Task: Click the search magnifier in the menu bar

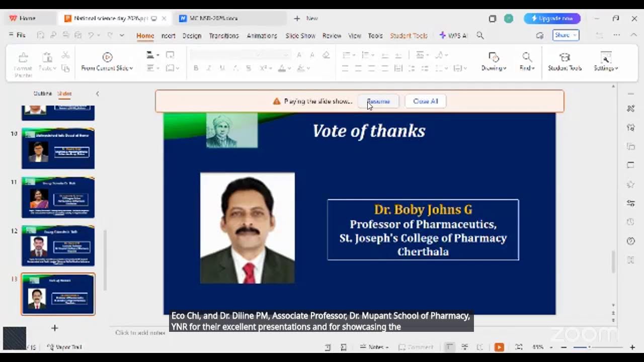Action: (x=480, y=36)
